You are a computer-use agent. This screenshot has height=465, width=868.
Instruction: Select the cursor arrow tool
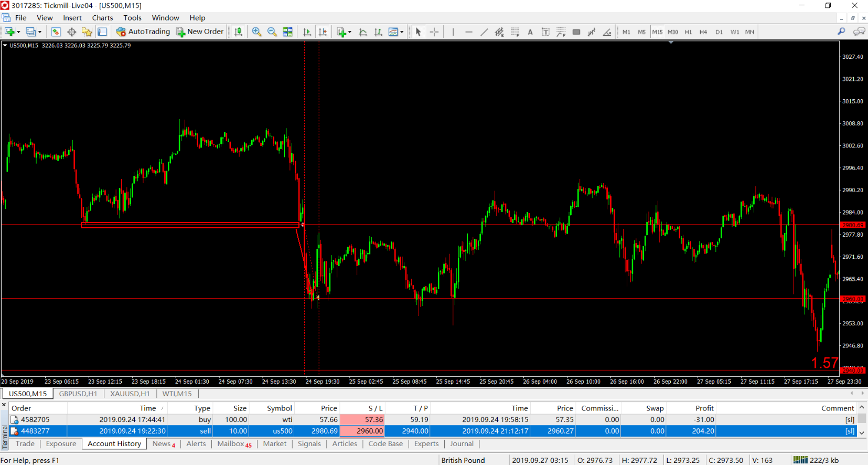[x=419, y=32]
